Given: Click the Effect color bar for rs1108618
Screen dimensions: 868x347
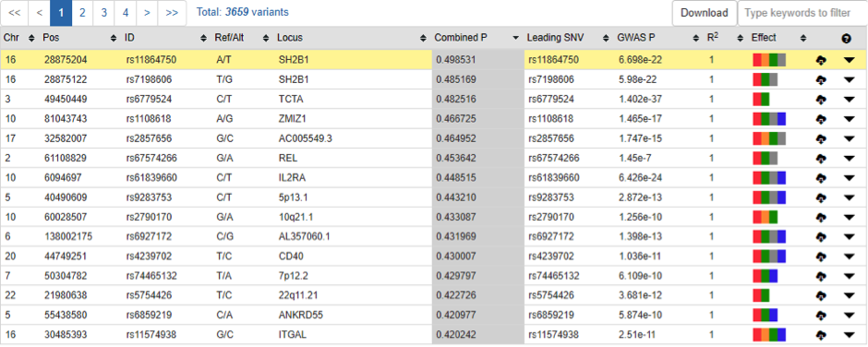Looking at the screenshot, I should click(769, 119).
